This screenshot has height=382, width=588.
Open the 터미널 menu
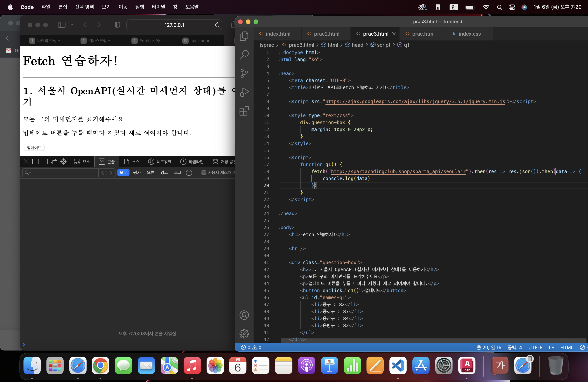(x=158, y=7)
